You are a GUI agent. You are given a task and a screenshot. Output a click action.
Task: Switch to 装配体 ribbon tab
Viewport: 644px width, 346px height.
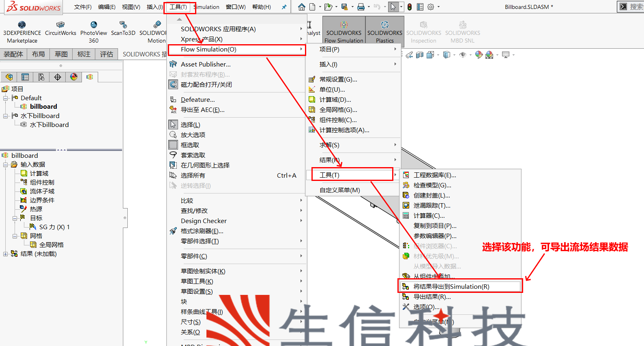pyautogui.click(x=13, y=54)
